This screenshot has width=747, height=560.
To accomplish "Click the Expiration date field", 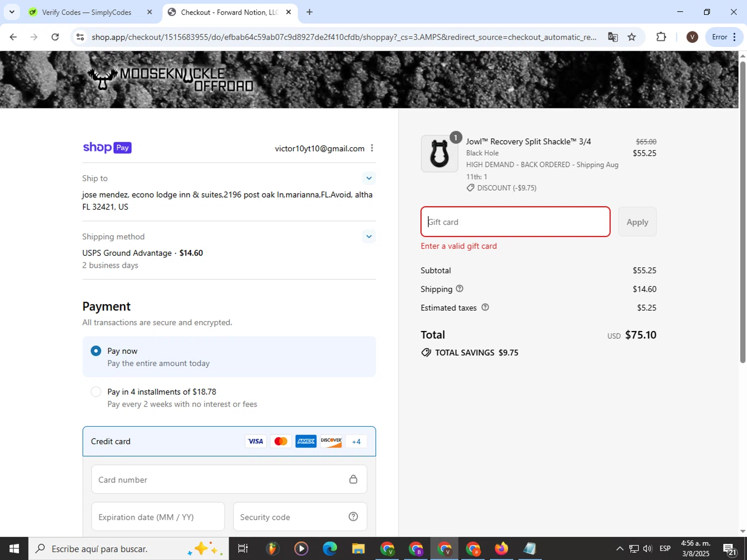I will [158, 517].
